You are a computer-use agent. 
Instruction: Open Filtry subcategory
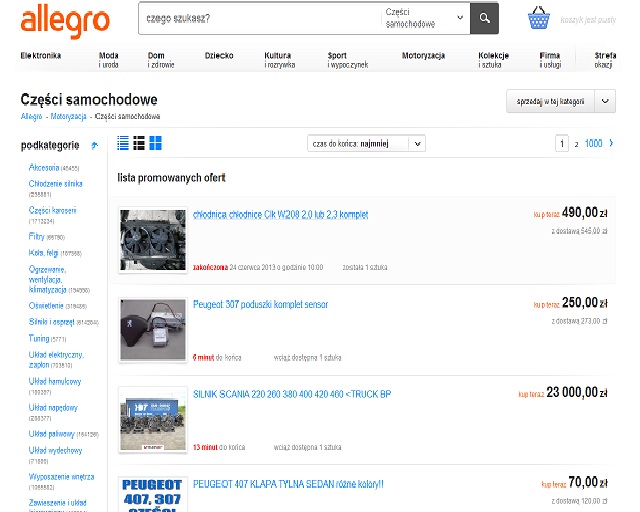click(x=36, y=236)
